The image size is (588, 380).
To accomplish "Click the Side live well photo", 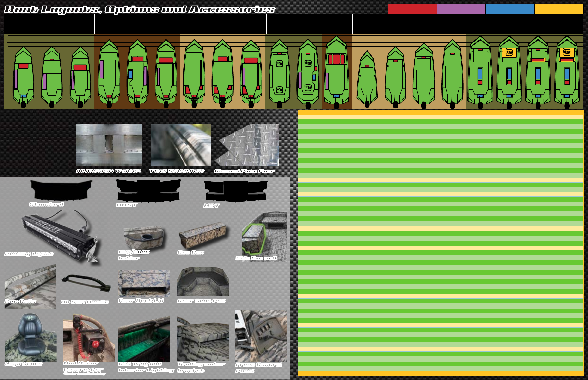I will click(x=264, y=236).
